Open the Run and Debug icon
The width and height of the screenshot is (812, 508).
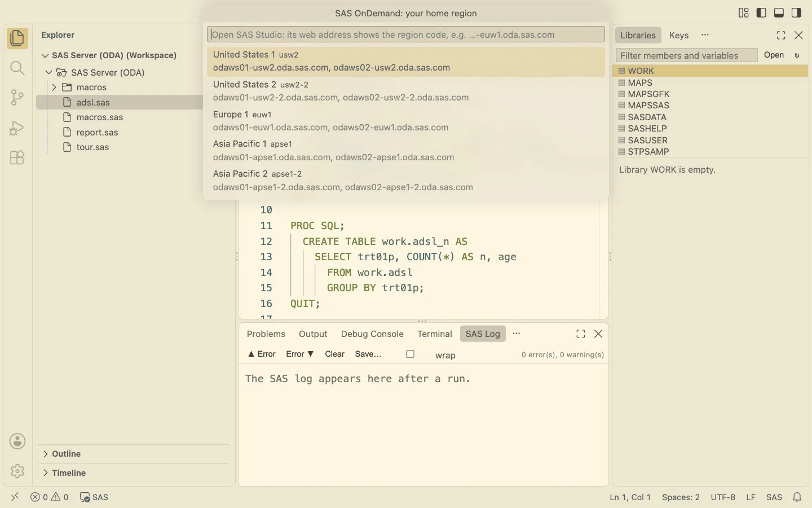(17, 128)
